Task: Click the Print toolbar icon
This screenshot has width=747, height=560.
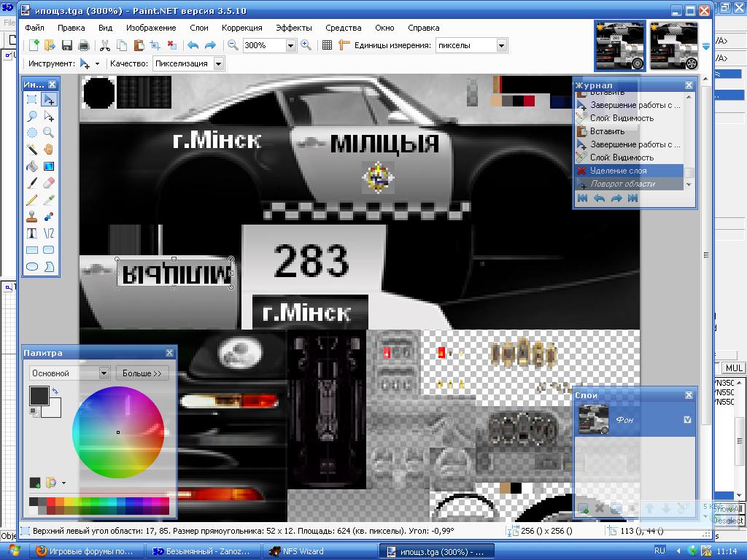Action: (83, 45)
